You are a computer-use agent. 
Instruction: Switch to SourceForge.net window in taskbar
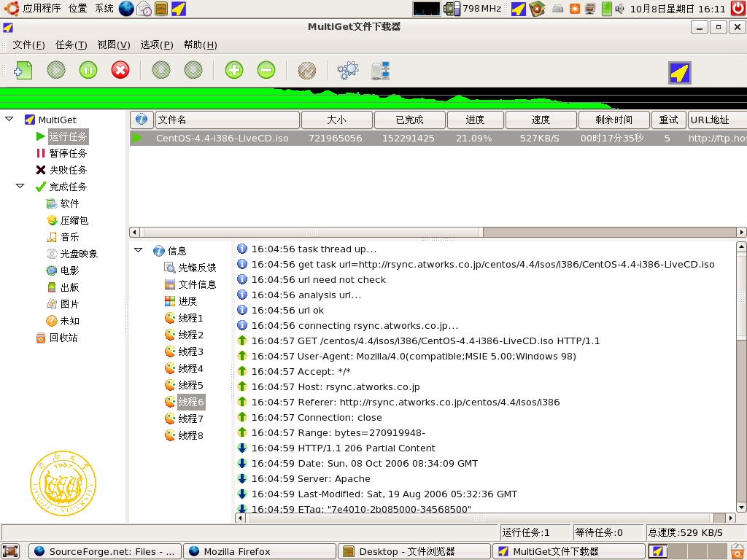click(104, 551)
